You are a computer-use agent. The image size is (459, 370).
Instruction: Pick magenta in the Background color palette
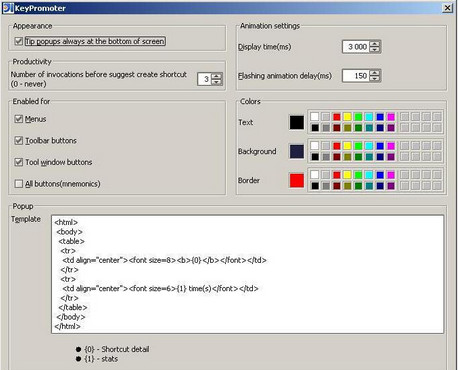pyautogui.click(x=391, y=146)
